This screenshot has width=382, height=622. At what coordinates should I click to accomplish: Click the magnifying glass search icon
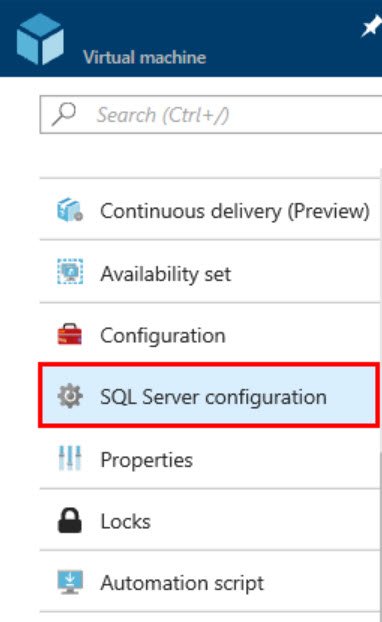pyautogui.click(x=63, y=114)
